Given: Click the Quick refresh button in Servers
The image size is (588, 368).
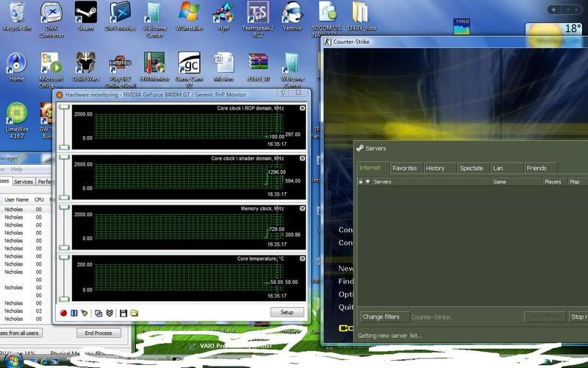Looking at the screenshot, I should coord(544,317).
